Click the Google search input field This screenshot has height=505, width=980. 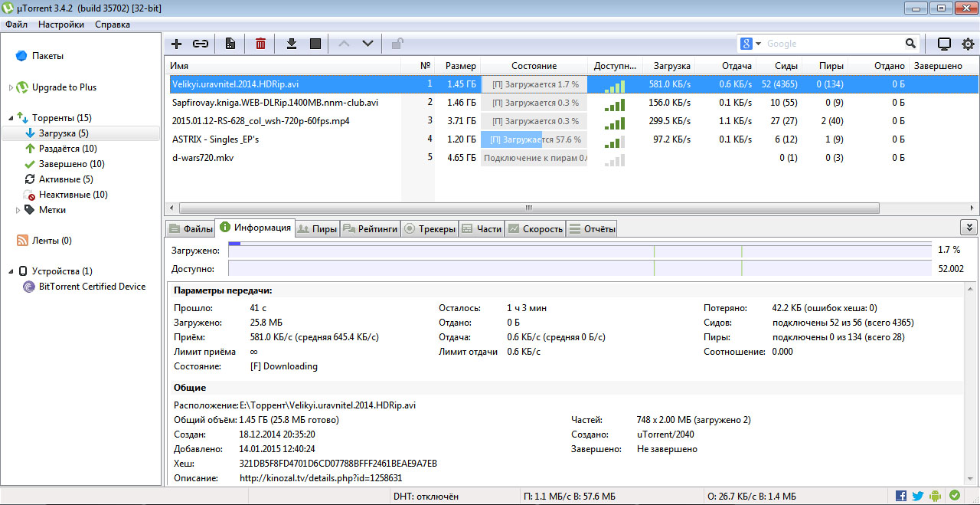coord(833,44)
